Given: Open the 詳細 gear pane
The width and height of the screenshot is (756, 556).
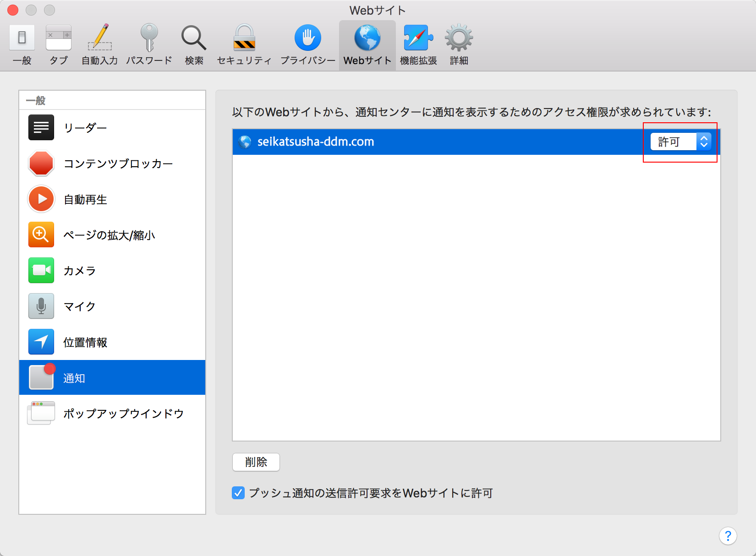Looking at the screenshot, I should [459, 45].
